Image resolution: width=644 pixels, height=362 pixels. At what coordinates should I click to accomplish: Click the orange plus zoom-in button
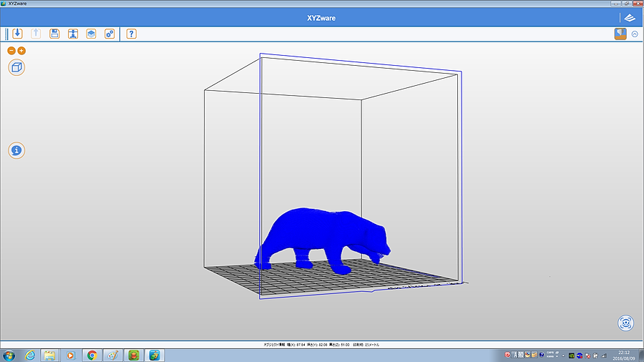pyautogui.click(x=21, y=51)
